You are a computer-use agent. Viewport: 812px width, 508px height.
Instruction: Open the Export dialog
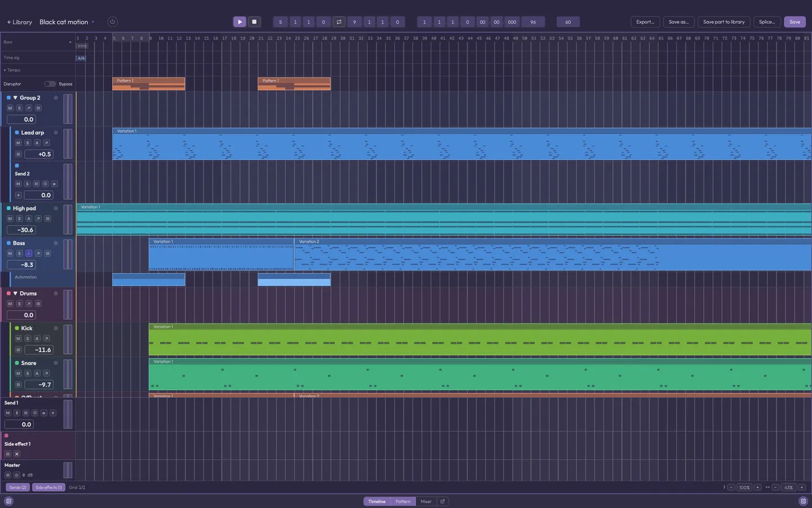click(645, 22)
